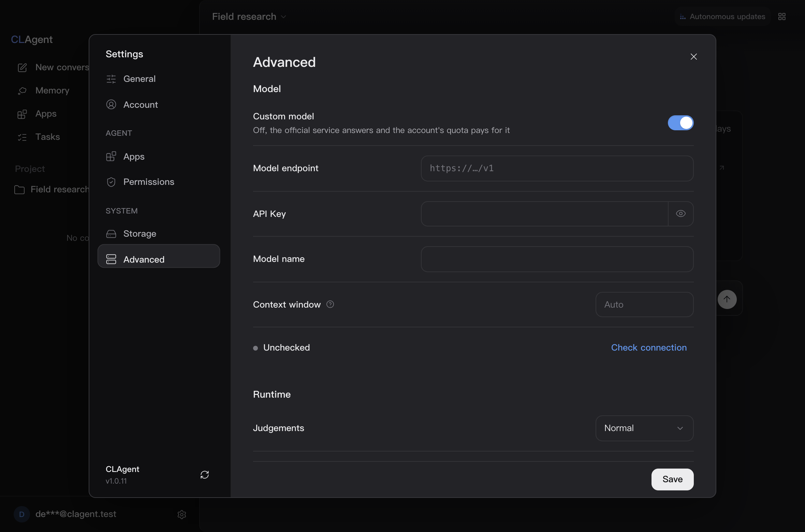Viewport: 805px width, 532px height.
Task: Click the Storage drive icon
Action: click(x=111, y=234)
